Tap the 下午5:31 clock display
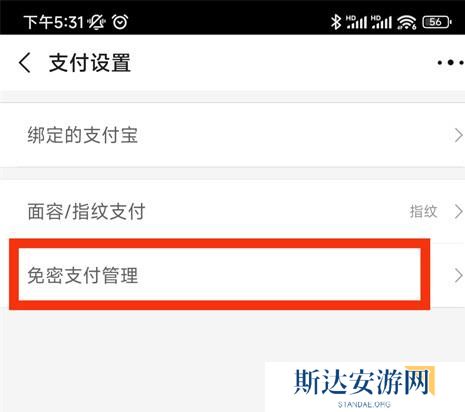The image size is (465, 412). (53, 22)
